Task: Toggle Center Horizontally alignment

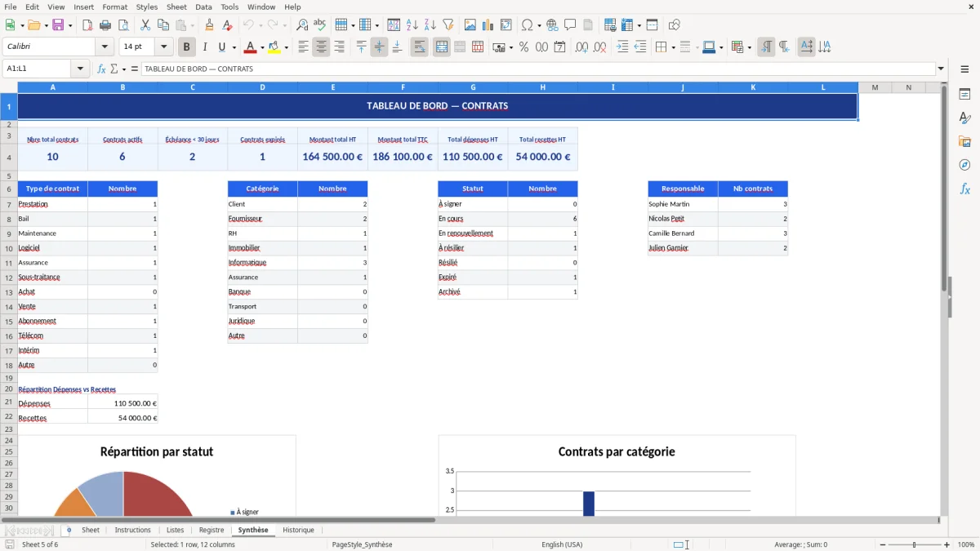Action: click(321, 47)
